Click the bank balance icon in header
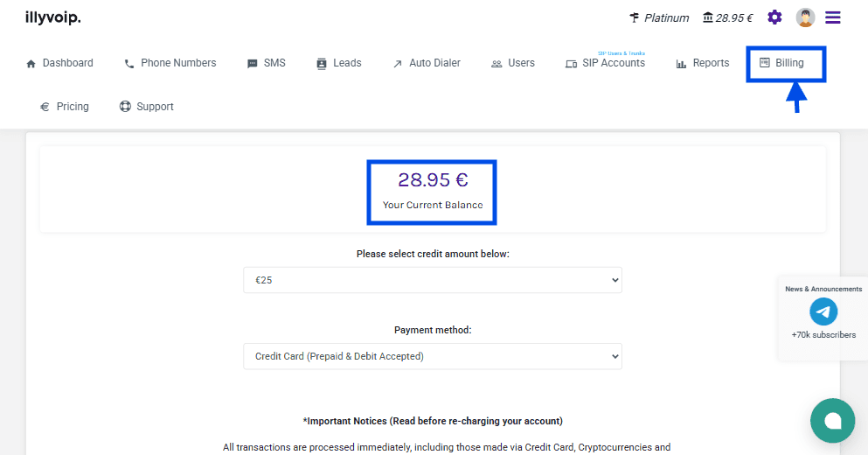 click(708, 17)
